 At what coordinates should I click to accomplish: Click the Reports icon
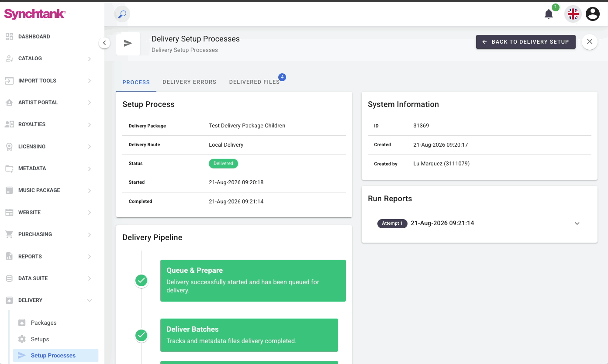(x=9, y=257)
